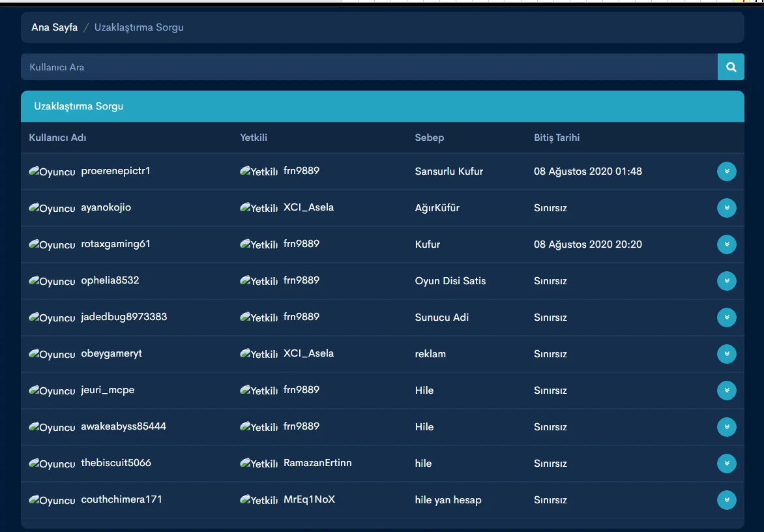Screen dimensions: 764x532
Task: Expand details for proerenepictr1 row
Action: coord(726,171)
